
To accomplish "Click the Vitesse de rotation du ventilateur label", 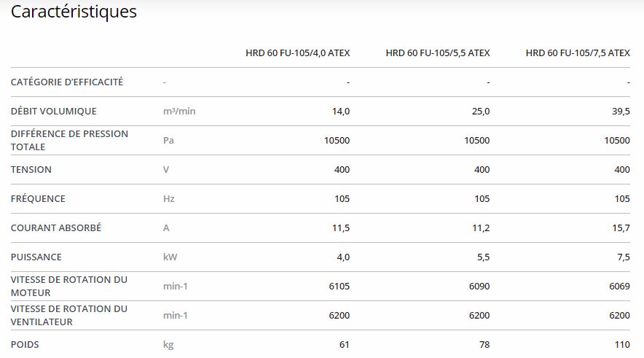I will click(x=68, y=315).
